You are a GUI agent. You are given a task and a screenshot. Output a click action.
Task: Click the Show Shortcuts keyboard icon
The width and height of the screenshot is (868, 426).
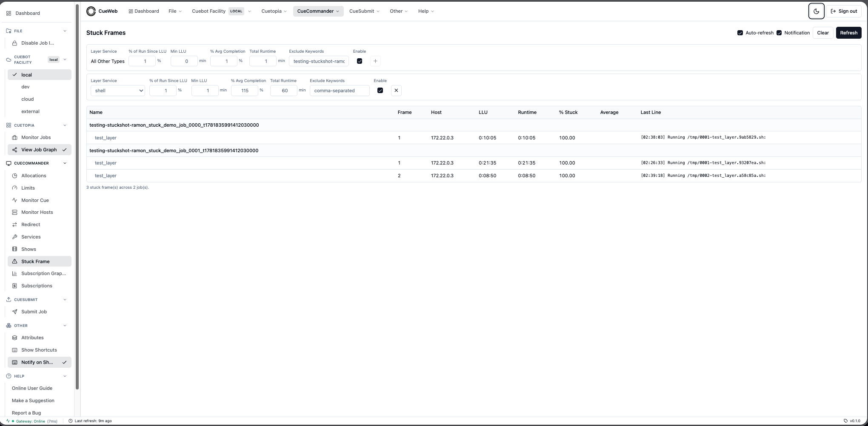pyautogui.click(x=15, y=350)
